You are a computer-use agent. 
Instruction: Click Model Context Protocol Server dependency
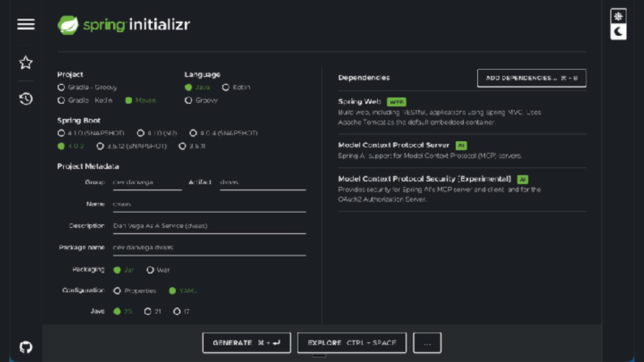[462, 151]
